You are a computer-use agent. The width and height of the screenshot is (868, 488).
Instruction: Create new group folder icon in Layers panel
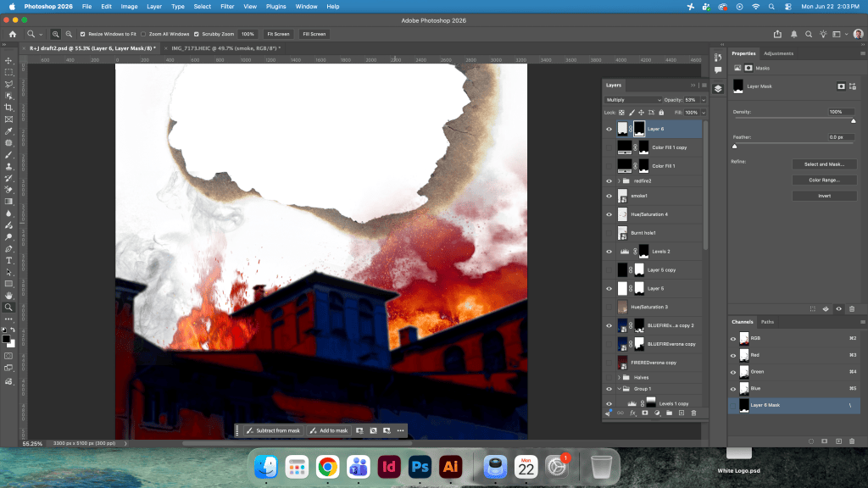(670, 413)
